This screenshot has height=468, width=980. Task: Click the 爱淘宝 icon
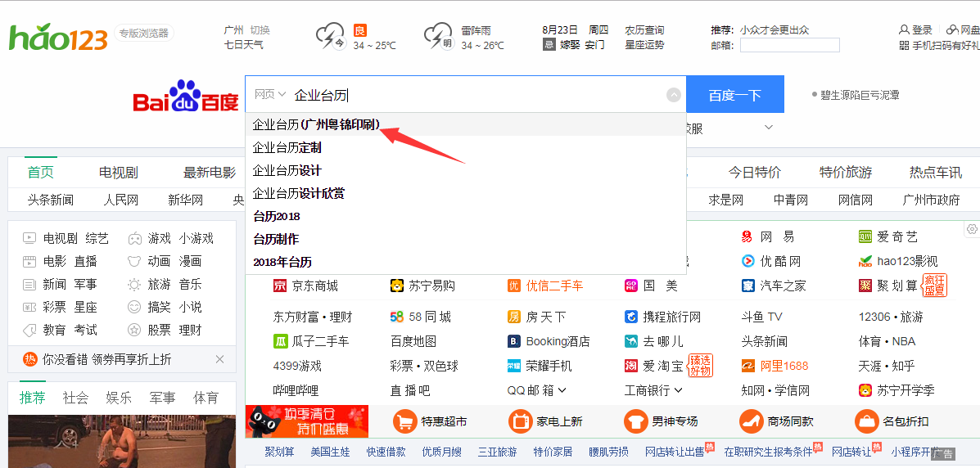630,366
